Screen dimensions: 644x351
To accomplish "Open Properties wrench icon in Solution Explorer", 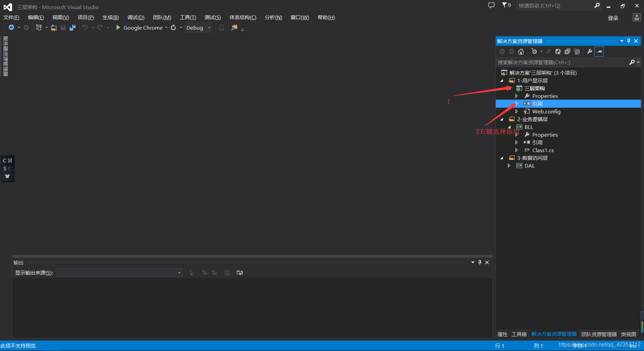I will point(590,51).
